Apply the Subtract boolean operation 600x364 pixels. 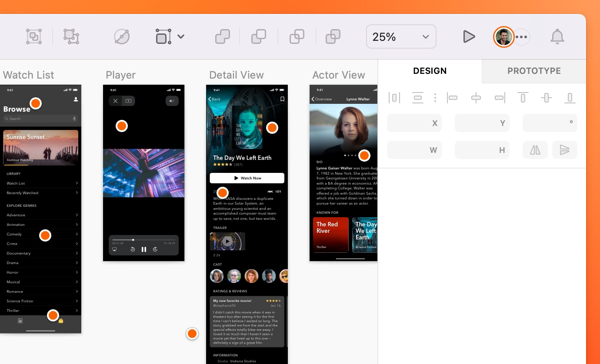coord(259,37)
